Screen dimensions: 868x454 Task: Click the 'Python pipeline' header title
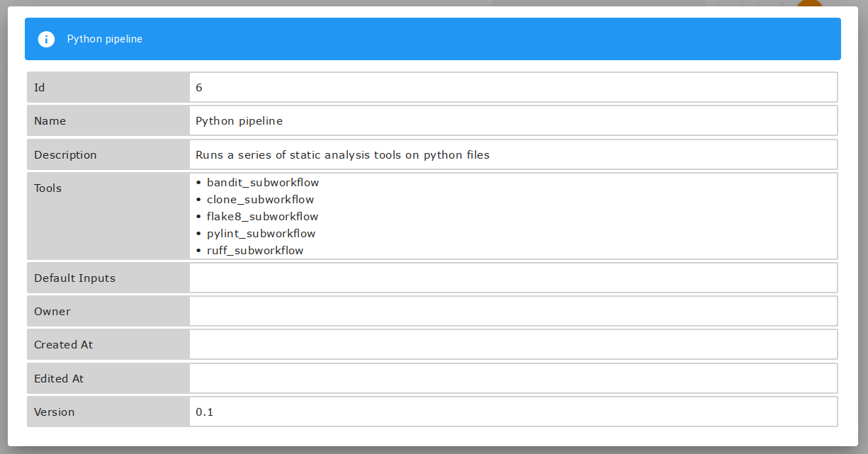coord(105,39)
